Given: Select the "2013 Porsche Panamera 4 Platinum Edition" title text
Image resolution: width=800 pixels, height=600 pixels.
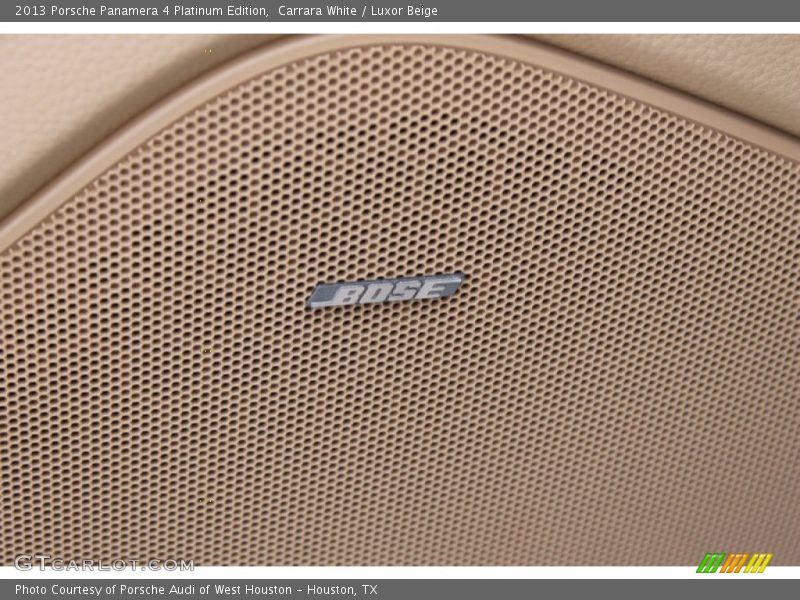Looking at the screenshot, I should (x=142, y=11).
